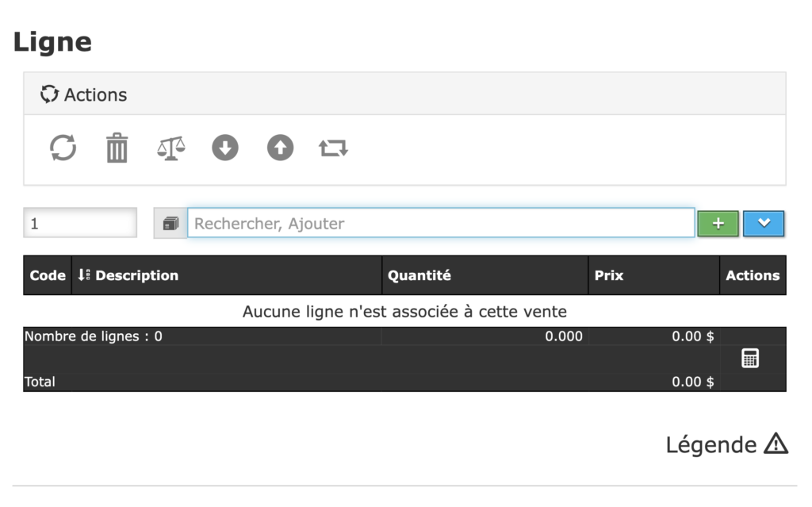
Task: Click the refresh lines icon
Action: click(63, 148)
